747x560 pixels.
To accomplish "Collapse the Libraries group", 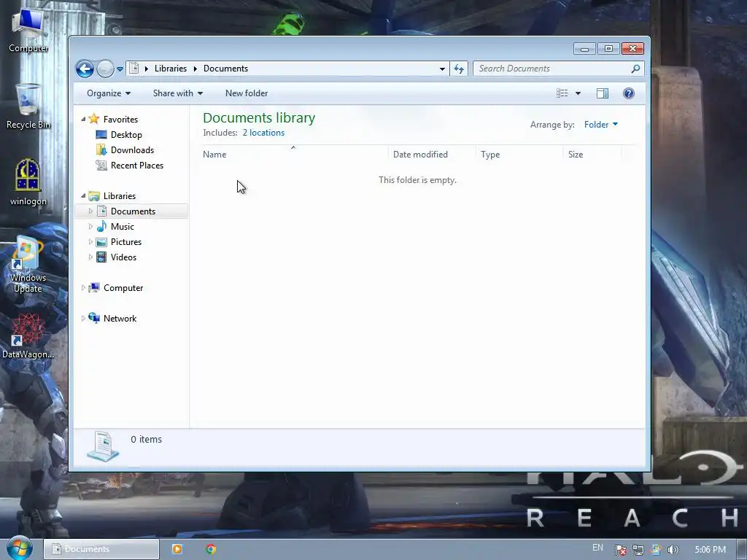I will [83, 195].
